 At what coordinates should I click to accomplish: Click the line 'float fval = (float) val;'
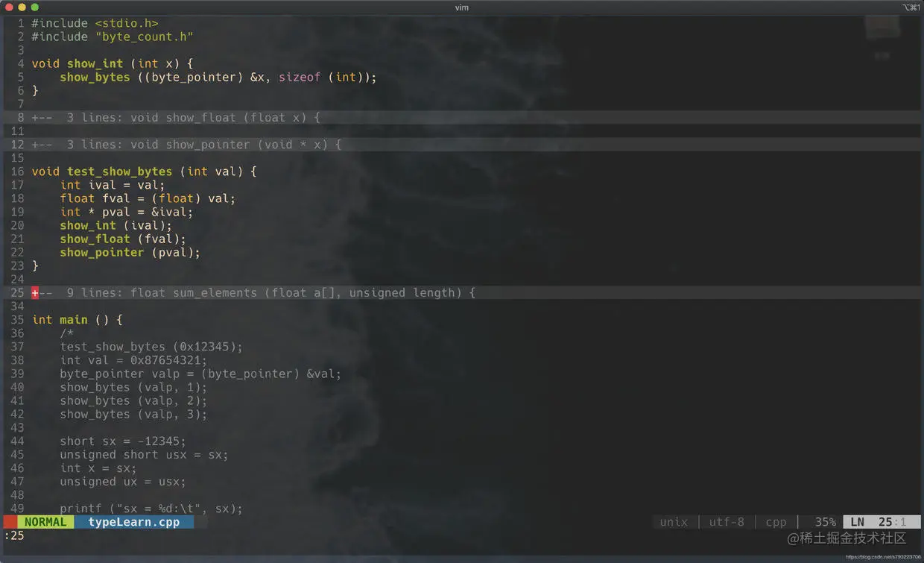[x=148, y=198]
